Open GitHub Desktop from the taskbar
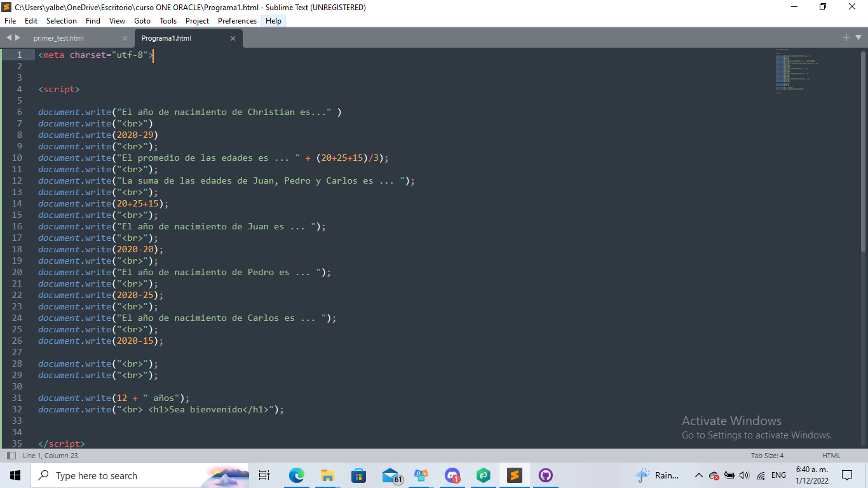Image resolution: width=868 pixels, height=488 pixels. pos(546,475)
